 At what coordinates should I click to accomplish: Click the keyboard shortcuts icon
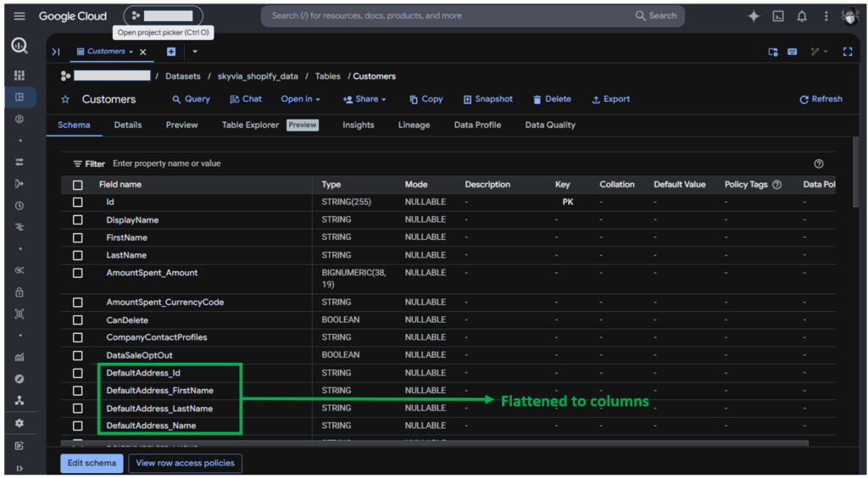[793, 52]
